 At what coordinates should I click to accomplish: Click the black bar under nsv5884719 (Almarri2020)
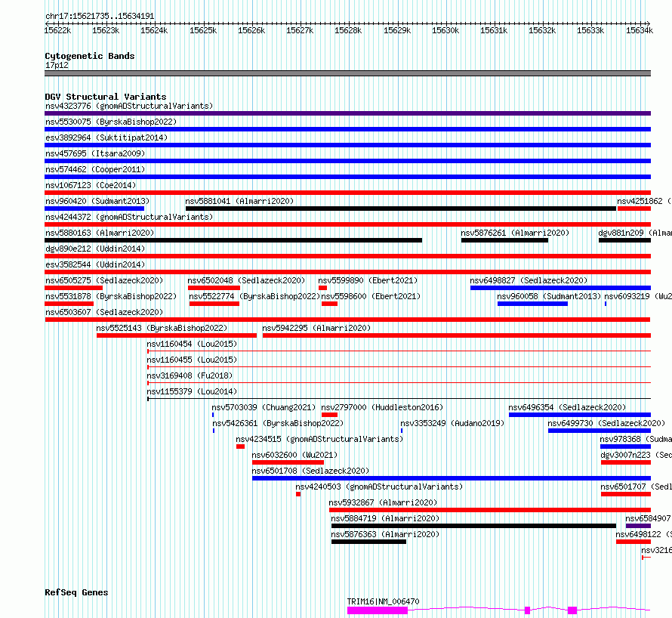473,527
